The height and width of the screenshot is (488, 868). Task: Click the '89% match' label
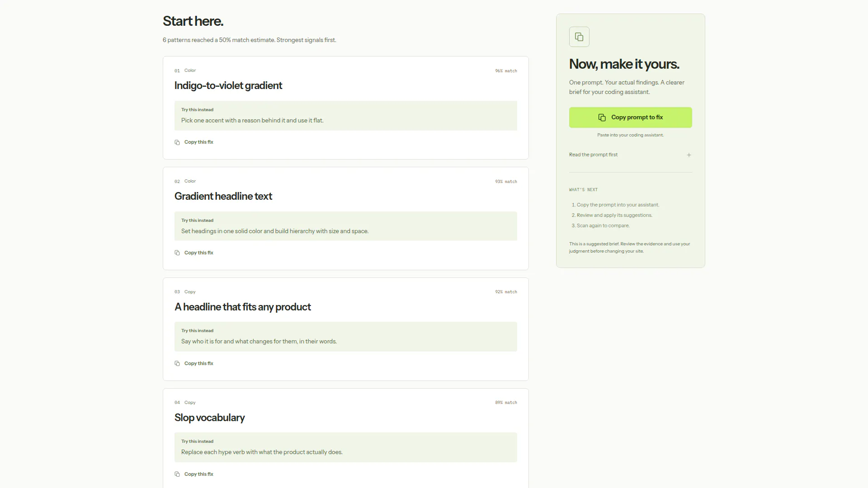point(506,403)
